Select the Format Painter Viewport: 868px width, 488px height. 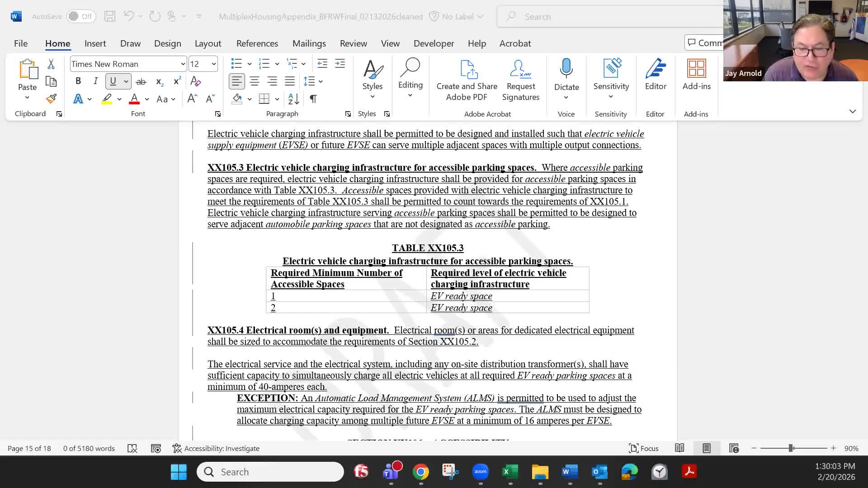(51, 99)
